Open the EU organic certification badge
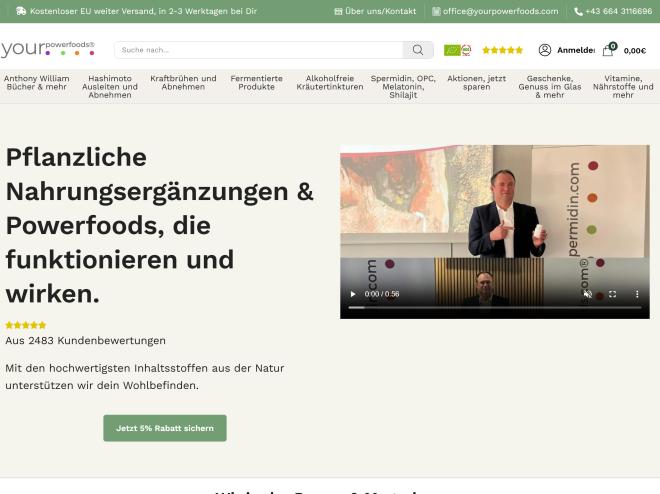The image size is (660, 494). [x=458, y=50]
